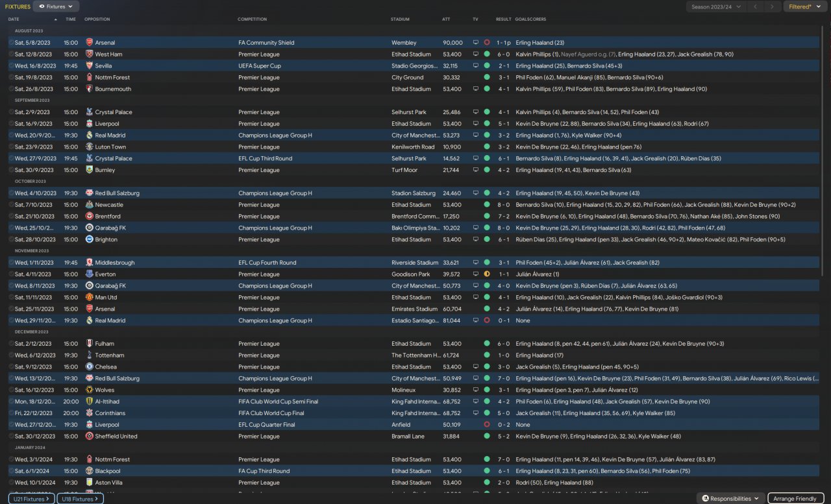Open the Season 2023/24 selector
The image size is (831, 504).
pyautogui.click(x=715, y=6)
